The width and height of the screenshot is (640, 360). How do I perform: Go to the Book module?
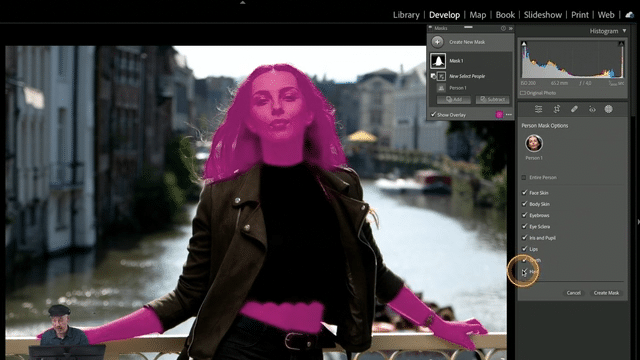[x=505, y=15]
